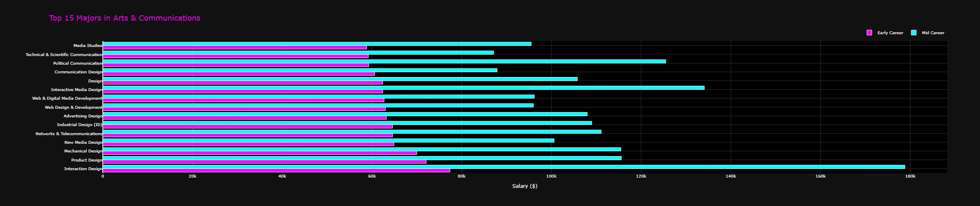
Task: Click the Networks & Telecommunications axis label
Action: 69,134
